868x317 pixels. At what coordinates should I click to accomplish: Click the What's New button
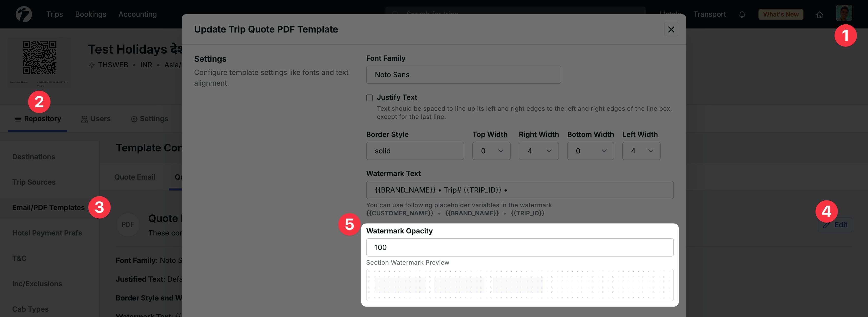point(781,14)
